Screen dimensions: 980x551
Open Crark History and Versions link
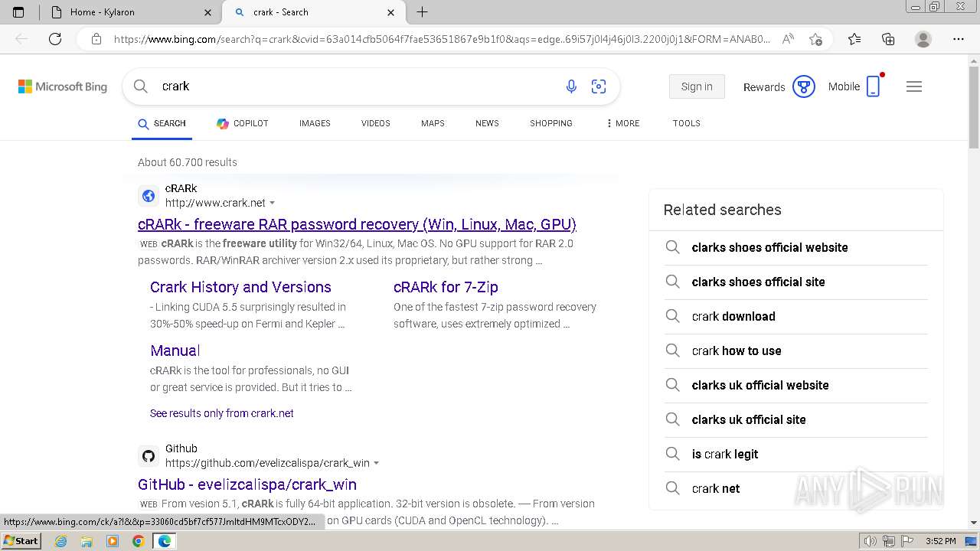240,287
